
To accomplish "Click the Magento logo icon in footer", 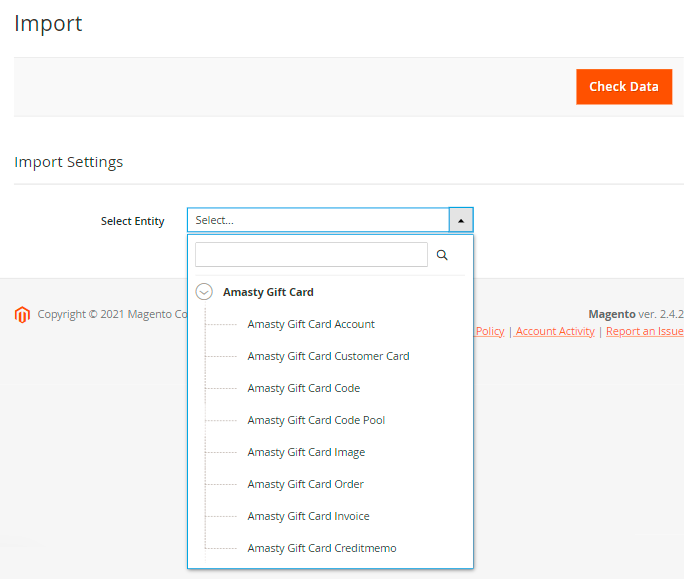I will (22, 315).
